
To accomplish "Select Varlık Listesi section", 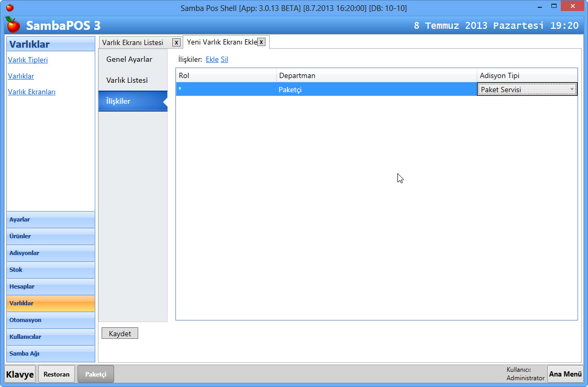I will pyautogui.click(x=127, y=80).
